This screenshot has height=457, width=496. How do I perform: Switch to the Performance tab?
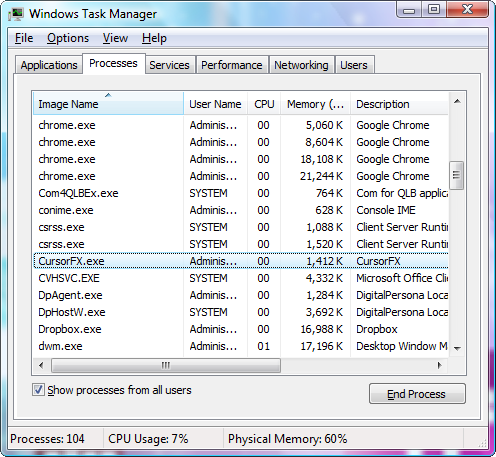click(x=232, y=65)
